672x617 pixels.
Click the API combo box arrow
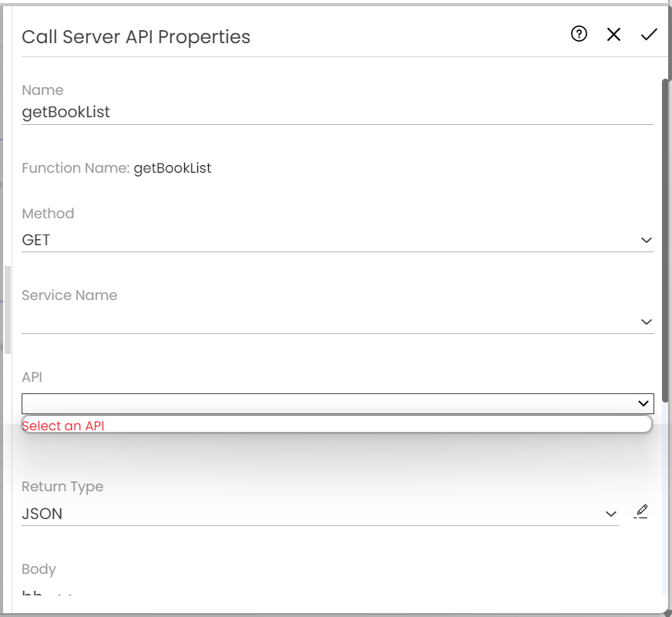click(643, 403)
